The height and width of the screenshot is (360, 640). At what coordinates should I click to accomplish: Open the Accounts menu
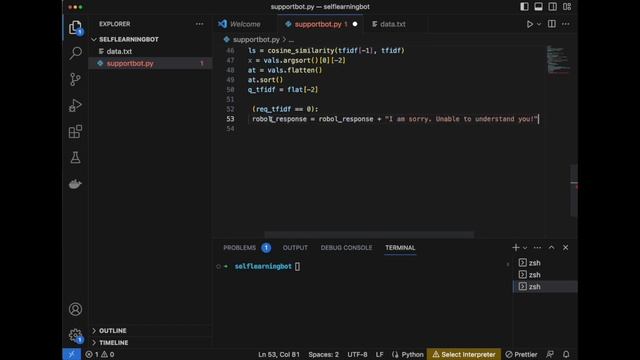(75, 309)
